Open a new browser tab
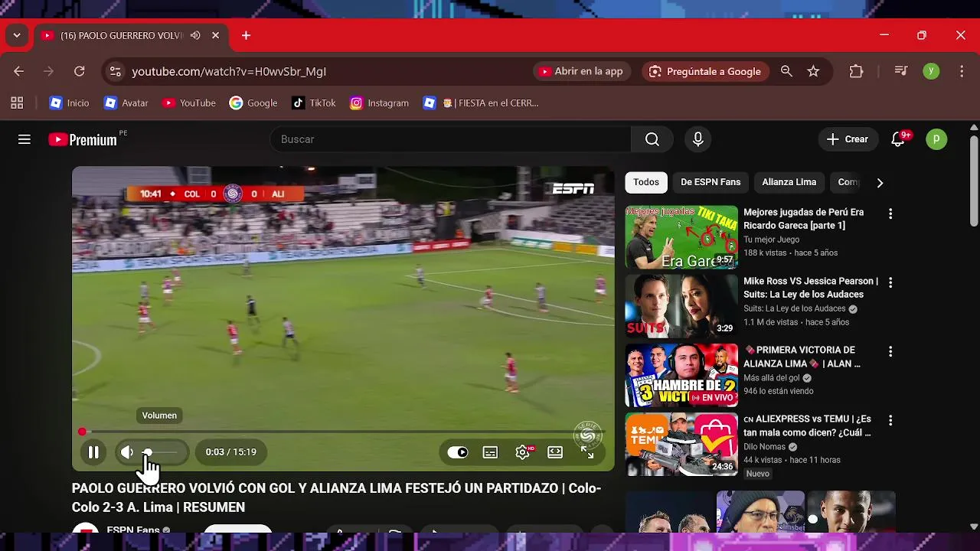This screenshot has width=980, height=551. 246,35
